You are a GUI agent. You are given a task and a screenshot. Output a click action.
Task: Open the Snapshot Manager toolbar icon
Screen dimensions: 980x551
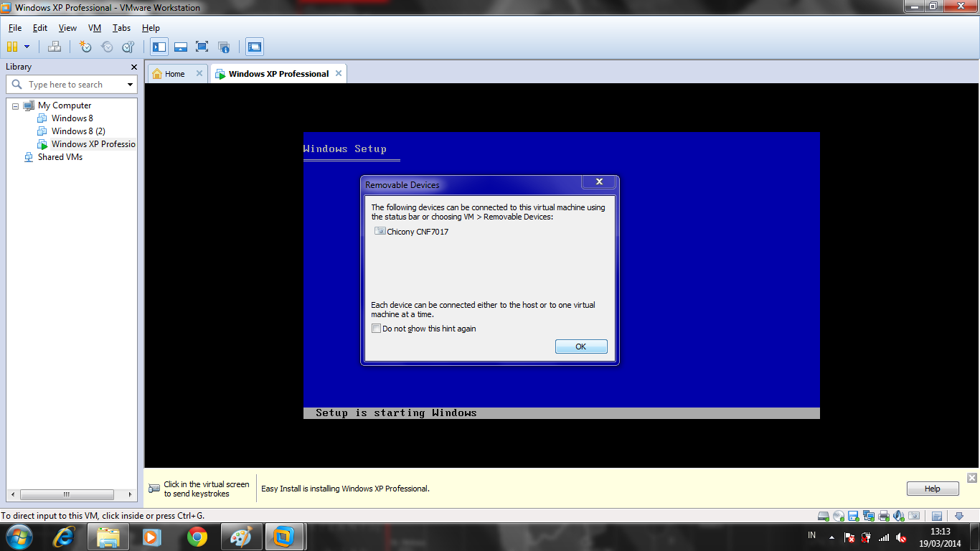(x=128, y=47)
